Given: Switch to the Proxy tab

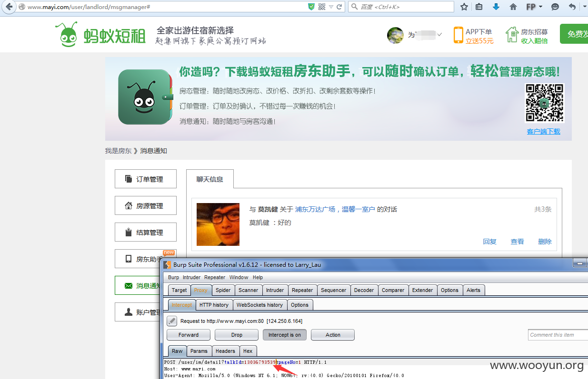Looking at the screenshot, I should click(x=201, y=290).
